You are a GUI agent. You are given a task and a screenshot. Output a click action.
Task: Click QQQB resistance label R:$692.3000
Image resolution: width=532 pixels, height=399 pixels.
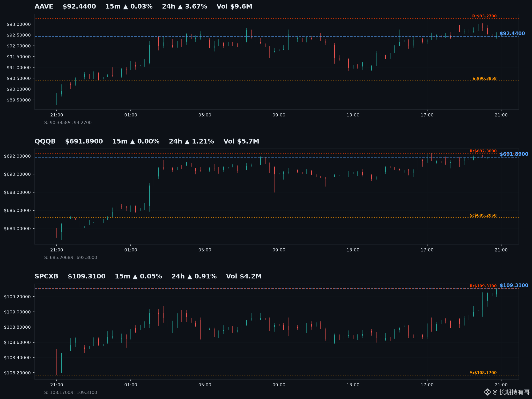[x=483, y=151]
